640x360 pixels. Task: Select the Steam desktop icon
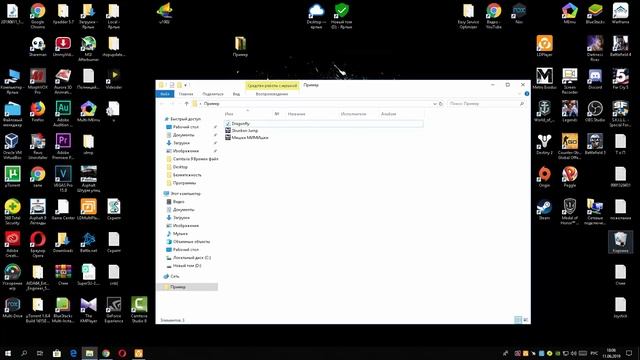[544, 210]
